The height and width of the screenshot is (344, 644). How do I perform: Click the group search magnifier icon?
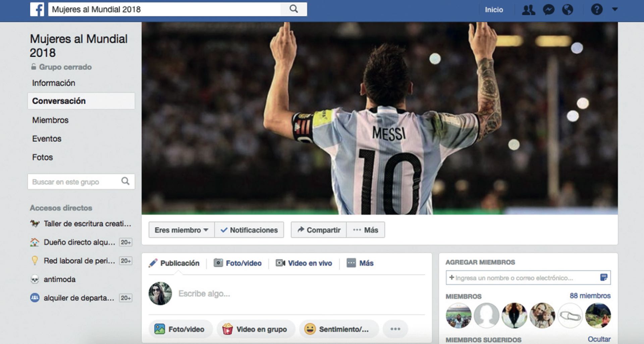pyautogui.click(x=125, y=181)
